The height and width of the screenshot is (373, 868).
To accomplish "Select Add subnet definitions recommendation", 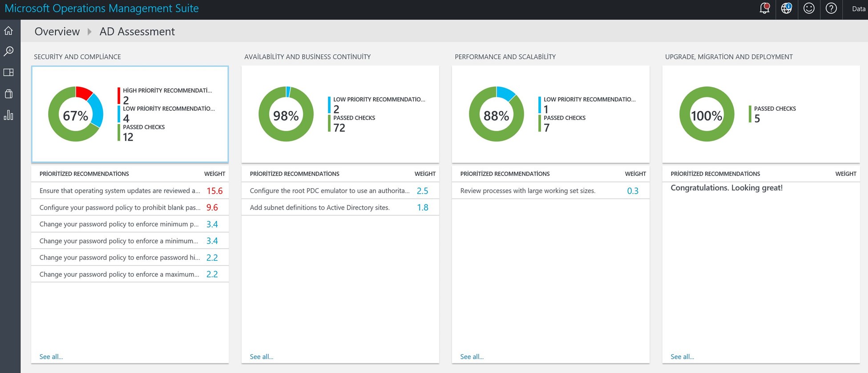I will 319,207.
